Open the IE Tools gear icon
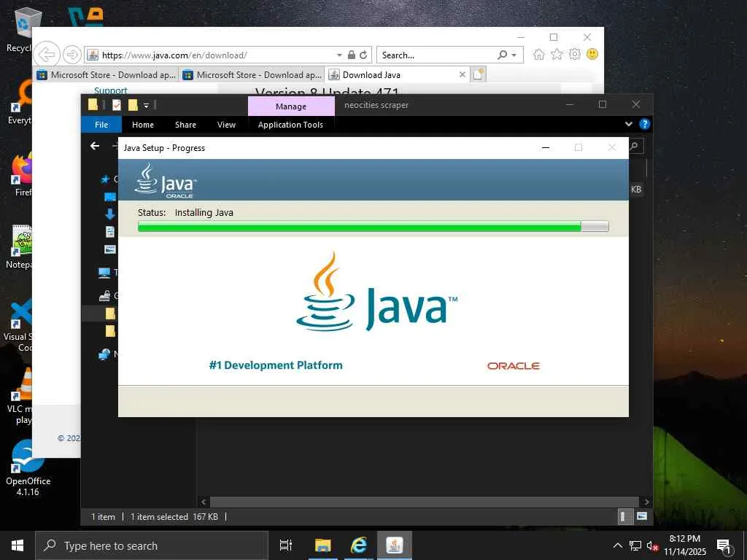The height and width of the screenshot is (560, 747). click(575, 54)
